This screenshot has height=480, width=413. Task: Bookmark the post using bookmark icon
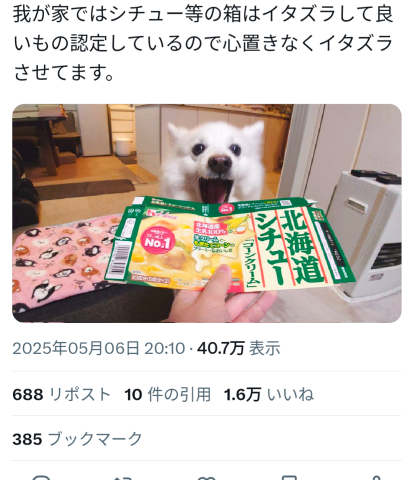[x=289, y=477]
